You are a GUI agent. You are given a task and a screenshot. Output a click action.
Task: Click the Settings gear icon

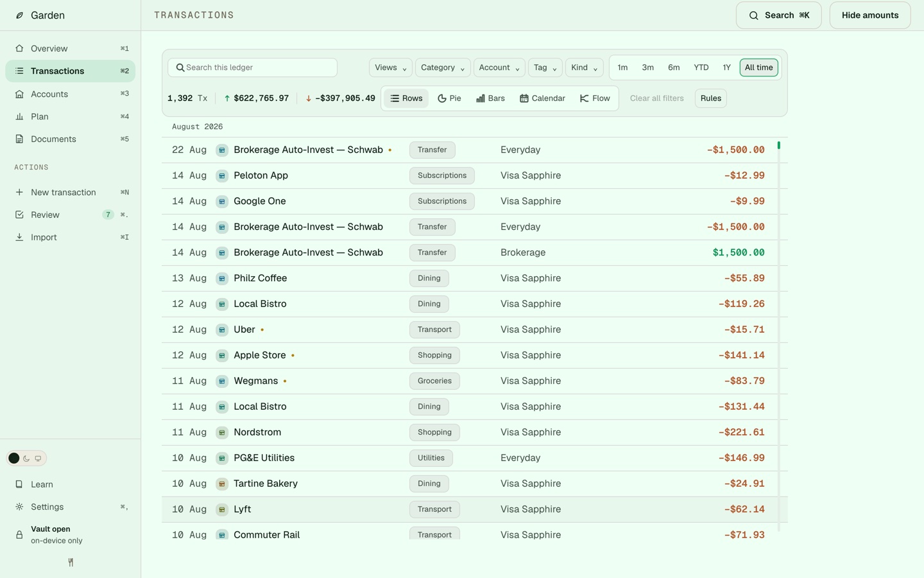19,507
